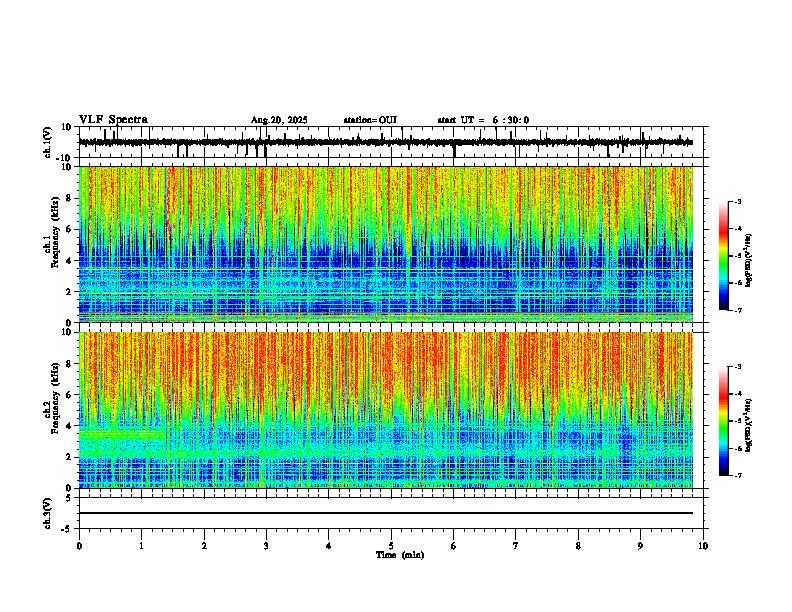This screenshot has width=792, height=612.
Task: Select the 'start UT = 6:30:0' header text
Action: (483, 120)
